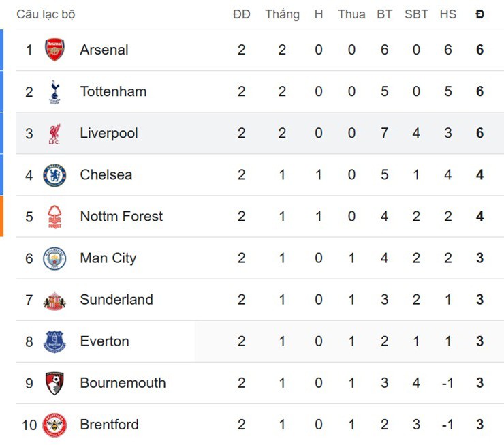
Task: Click the HS goal difference header
Action: pos(447,14)
